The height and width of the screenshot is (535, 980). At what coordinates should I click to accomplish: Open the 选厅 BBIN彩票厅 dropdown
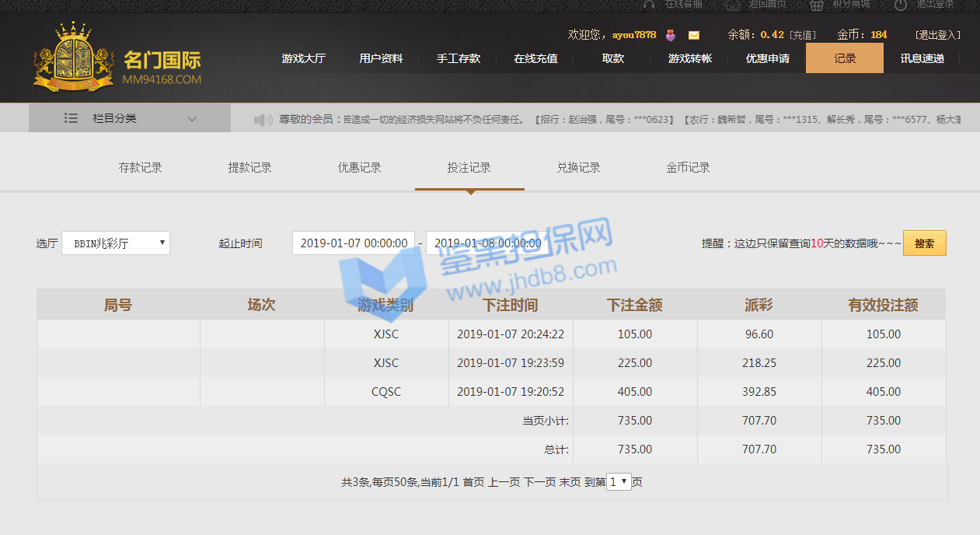pyautogui.click(x=116, y=243)
